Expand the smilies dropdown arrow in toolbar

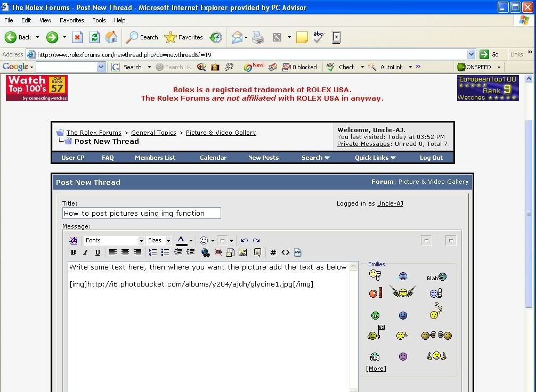(213, 241)
